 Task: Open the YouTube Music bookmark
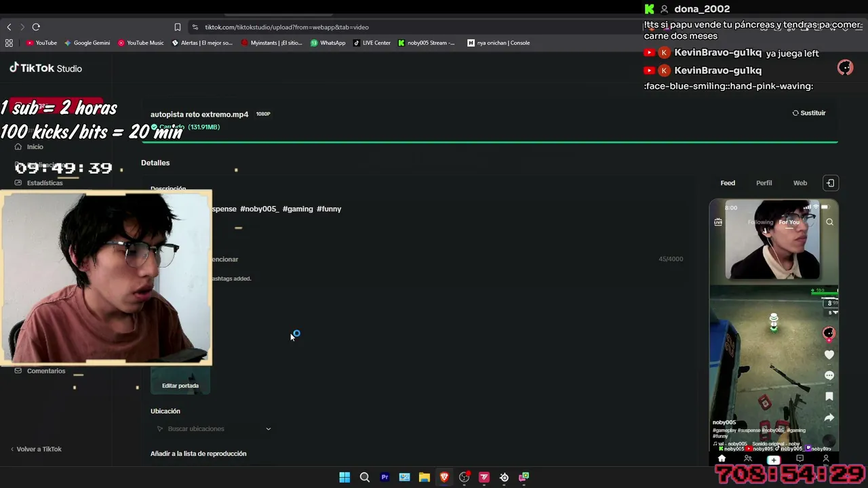coord(141,43)
